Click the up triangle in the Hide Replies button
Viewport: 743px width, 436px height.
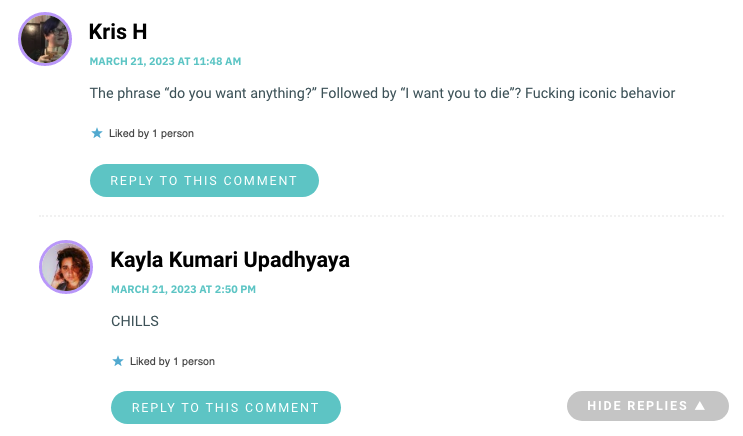click(700, 406)
